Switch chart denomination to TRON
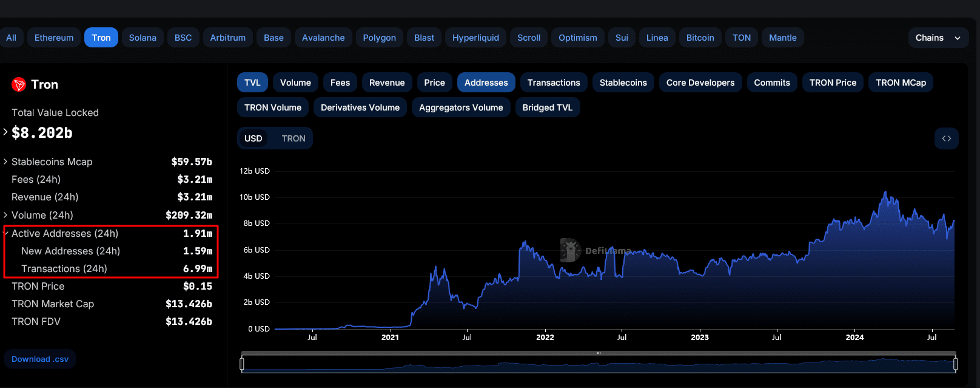The height and width of the screenshot is (388, 980). 294,138
